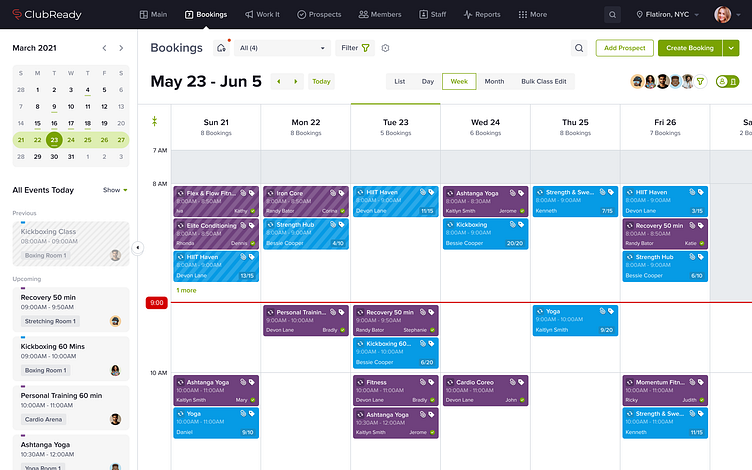
Task: Click the expand rows icon left of Sun 21
Action: (x=155, y=121)
